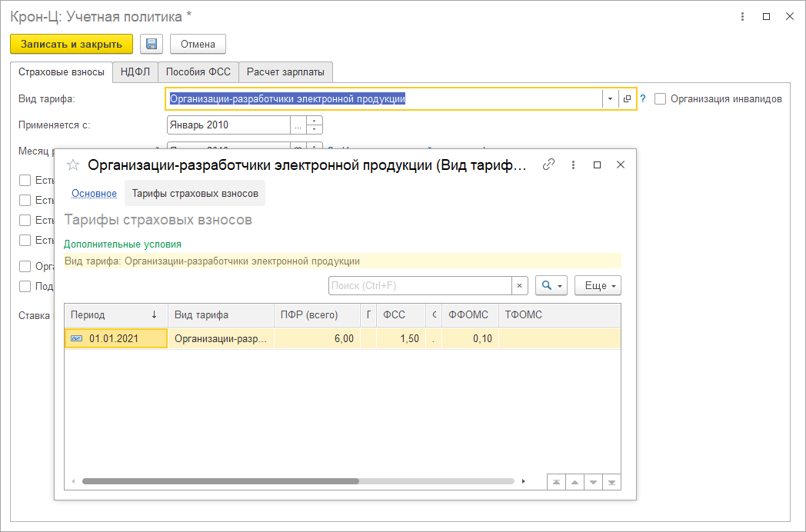Click the Применяется с month stepper
The image size is (806, 532).
[314, 125]
